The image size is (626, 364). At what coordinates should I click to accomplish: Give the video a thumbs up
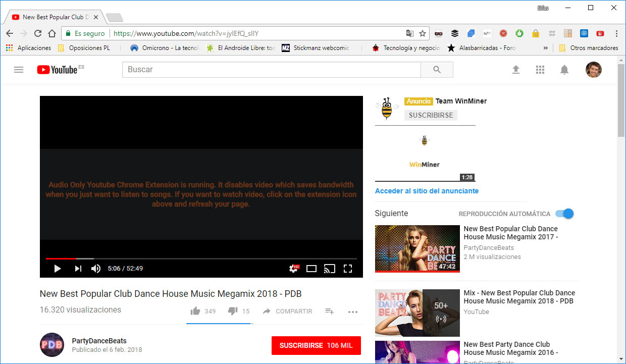tap(195, 311)
